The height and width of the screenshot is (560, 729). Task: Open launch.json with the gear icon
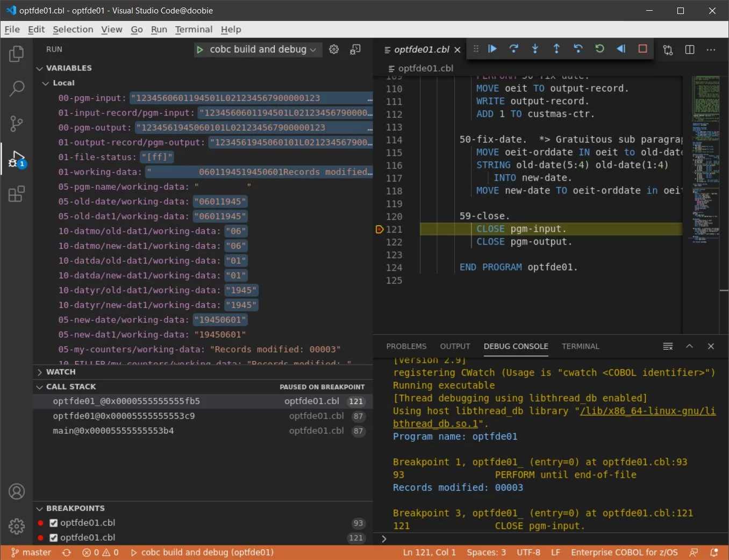point(334,49)
